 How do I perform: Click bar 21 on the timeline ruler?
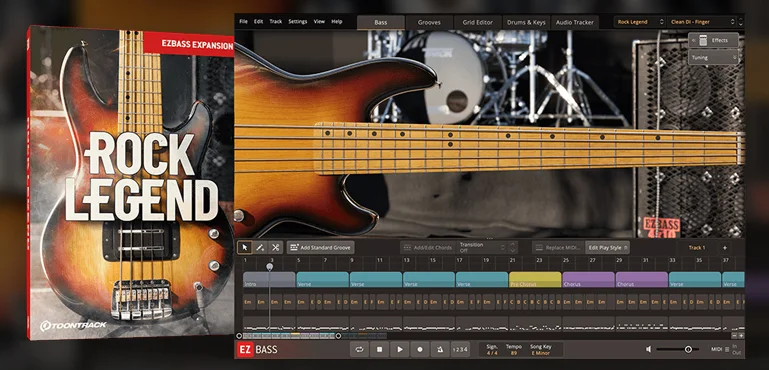(x=512, y=260)
